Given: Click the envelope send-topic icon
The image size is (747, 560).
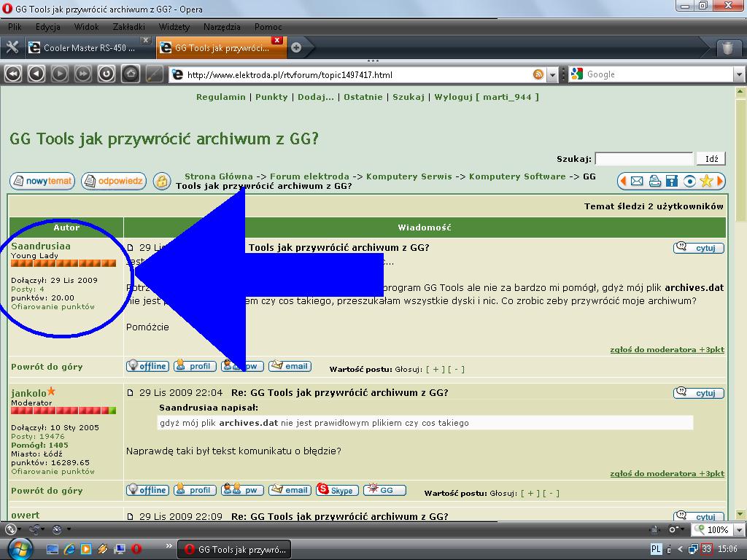Looking at the screenshot, I should click(x=636, y=181).
